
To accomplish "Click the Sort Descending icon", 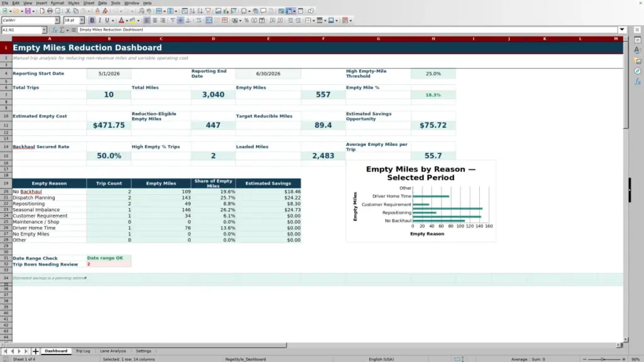I will tap(200, 11).
